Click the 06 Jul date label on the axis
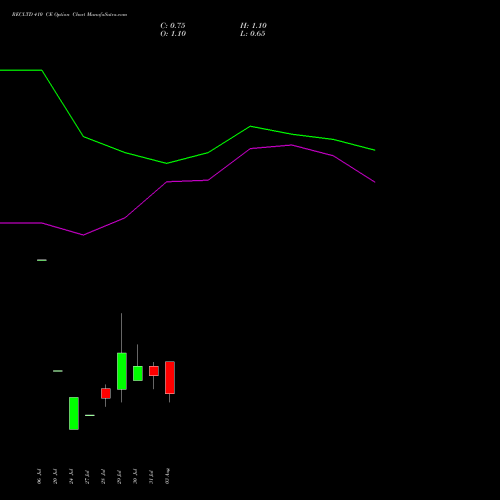This screenshot has width=500, height=500. coord(39,477)
